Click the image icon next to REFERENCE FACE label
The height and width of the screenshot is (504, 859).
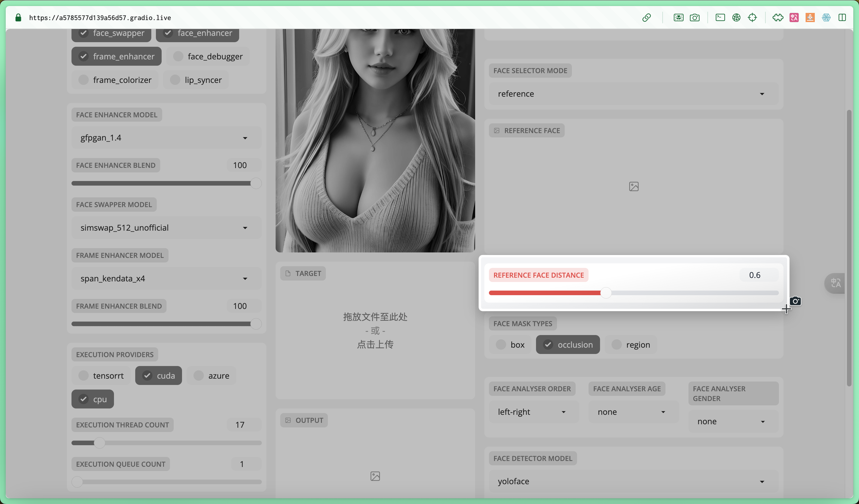(497, 131)
